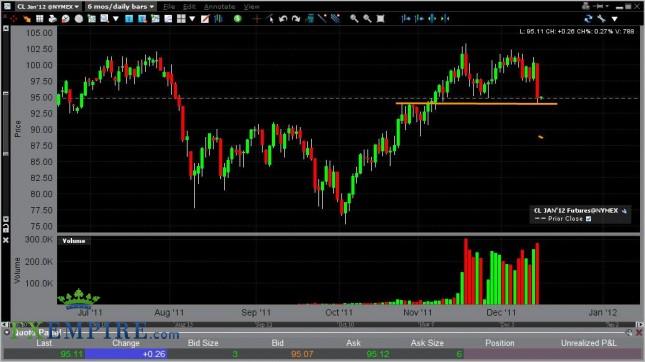Select the pointer cursor tool icon

point(269,19)
